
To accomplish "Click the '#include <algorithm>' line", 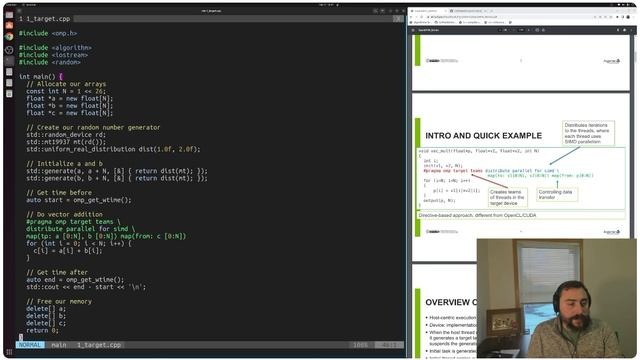I will [55, 48].
